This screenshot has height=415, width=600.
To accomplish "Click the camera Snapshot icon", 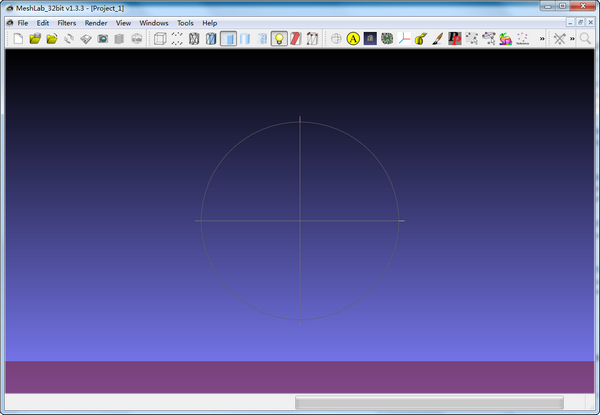I will pyautogui.click(x=102, y=39).
